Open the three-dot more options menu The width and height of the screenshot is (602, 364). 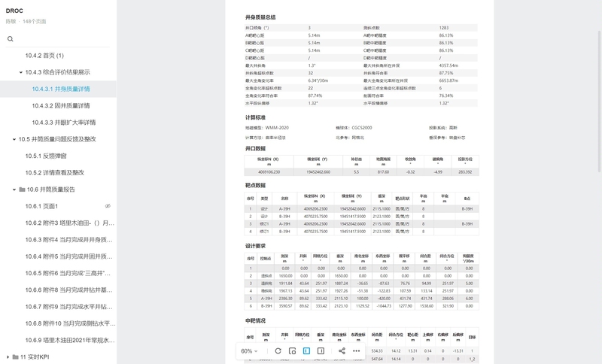[x=356, y=351]
